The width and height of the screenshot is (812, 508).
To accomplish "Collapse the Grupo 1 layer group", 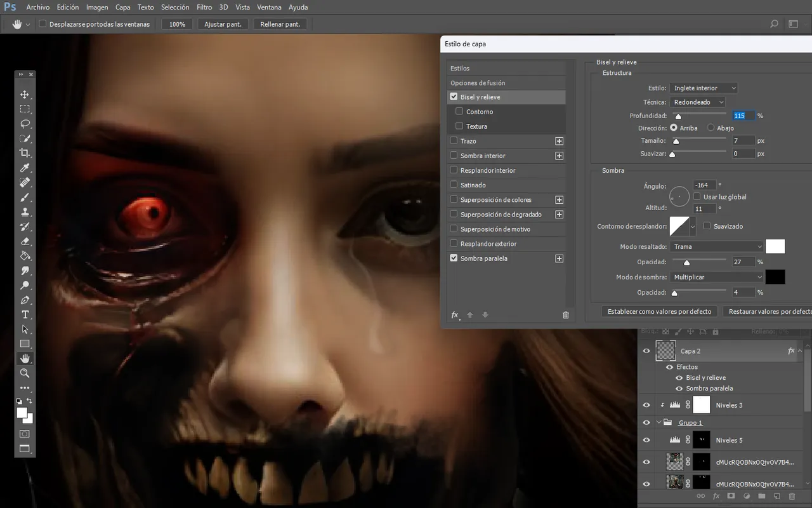I will (x=658, y=422).
